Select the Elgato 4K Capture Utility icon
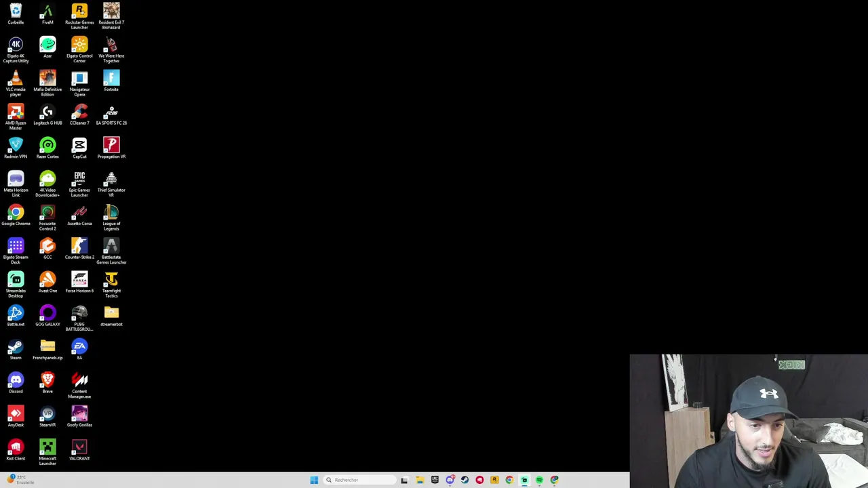The width and height of the screenshot is (868, 488). (16, 50)
